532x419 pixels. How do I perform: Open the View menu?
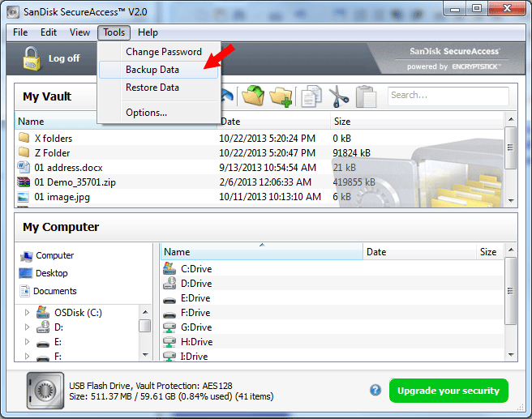(79, 32)
